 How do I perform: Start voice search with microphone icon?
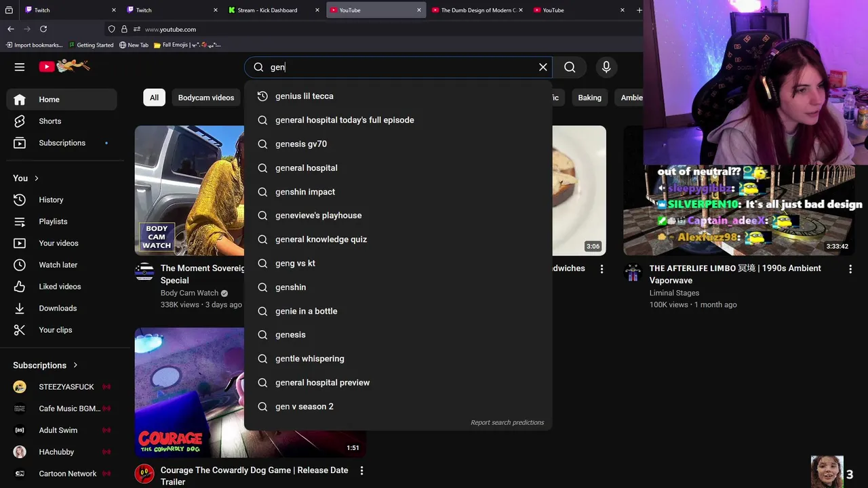point(606,67)
